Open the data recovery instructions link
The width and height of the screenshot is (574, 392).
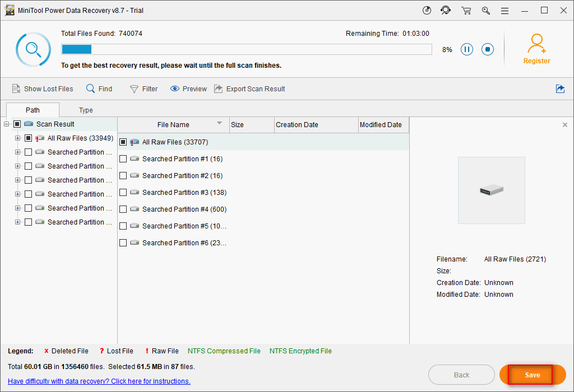click(99, 381)
